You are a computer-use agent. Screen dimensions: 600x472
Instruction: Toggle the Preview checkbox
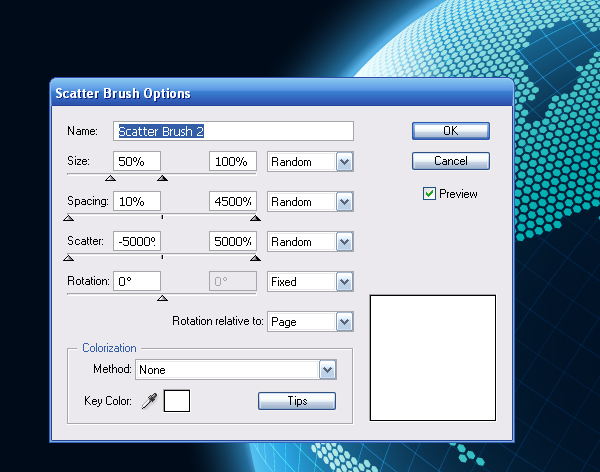click(429, 194)
